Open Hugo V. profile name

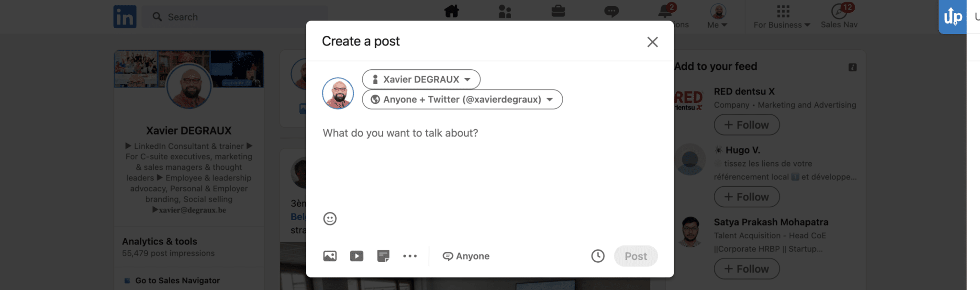pos(743,150)
